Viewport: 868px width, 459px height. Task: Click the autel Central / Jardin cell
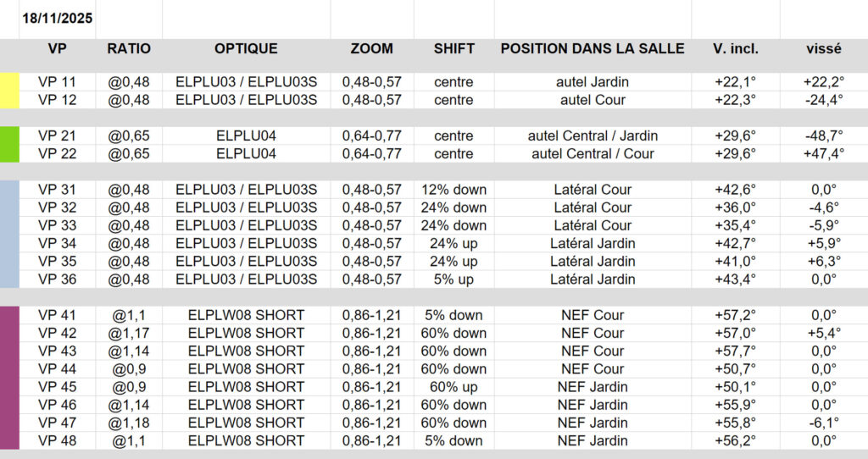point(593,135)
